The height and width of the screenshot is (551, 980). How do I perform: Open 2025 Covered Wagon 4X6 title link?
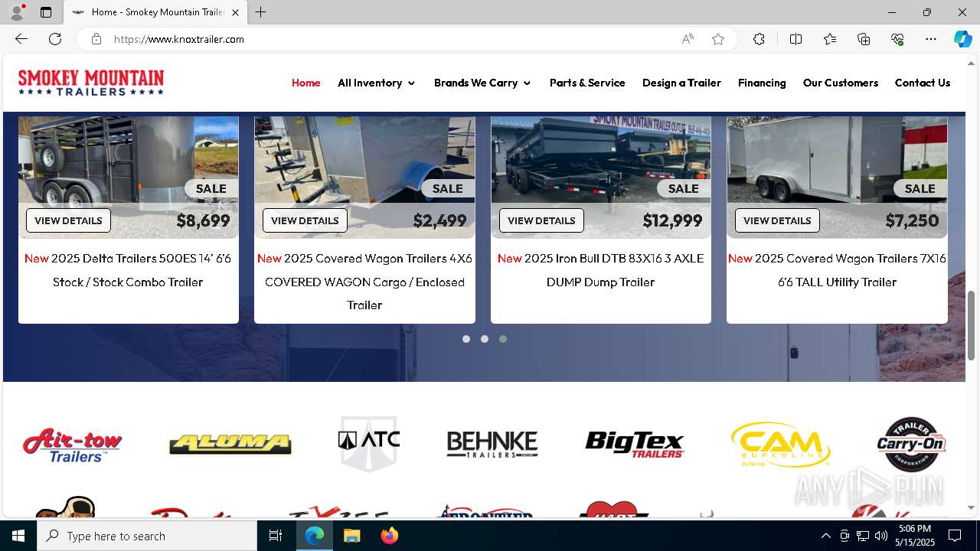(x=364, y=282)
